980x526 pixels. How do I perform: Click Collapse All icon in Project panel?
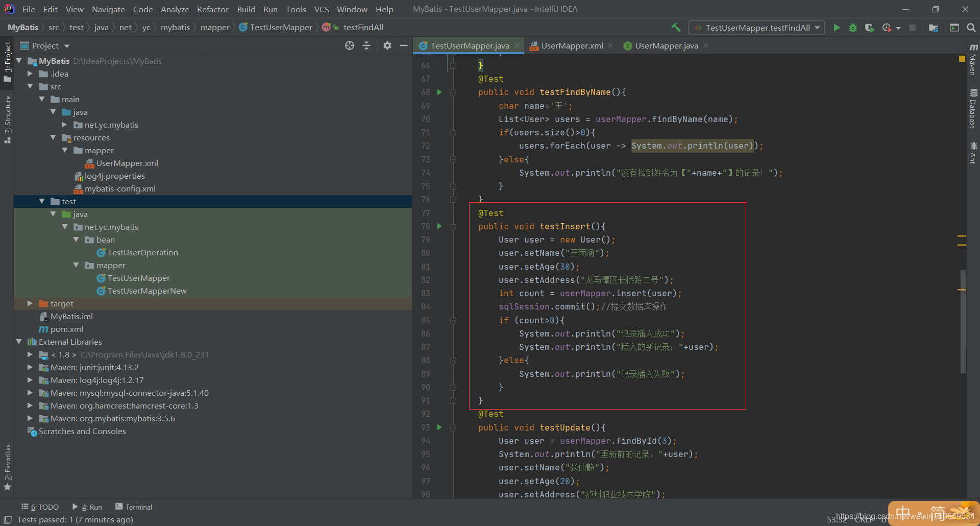click(x=366, y=45)
